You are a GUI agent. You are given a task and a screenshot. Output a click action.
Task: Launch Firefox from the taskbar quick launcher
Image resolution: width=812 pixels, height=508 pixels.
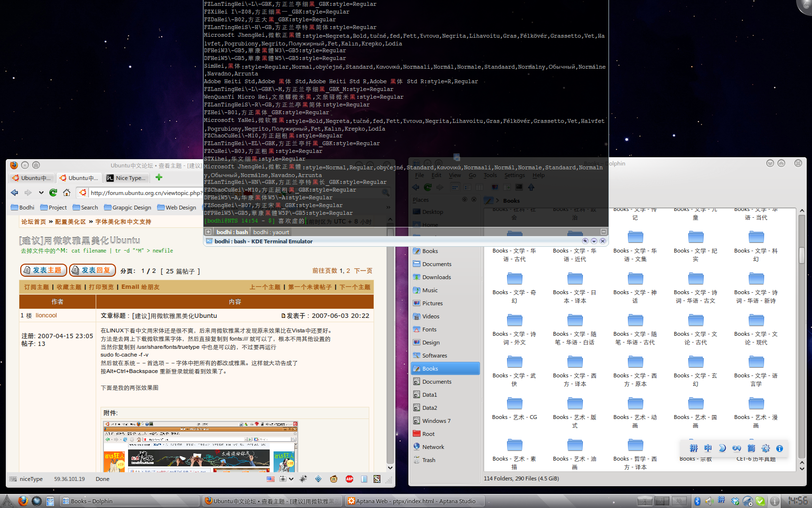point(23,501)
